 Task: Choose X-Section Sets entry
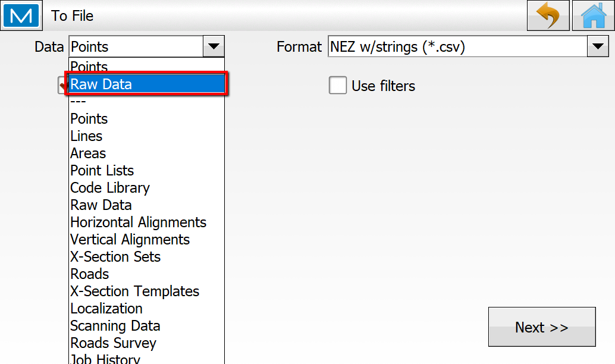coord(115,257)
